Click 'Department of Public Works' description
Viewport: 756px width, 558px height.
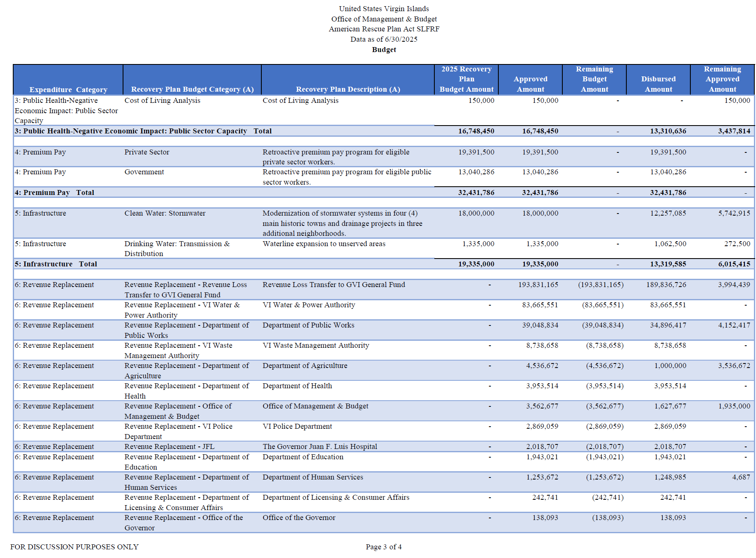coord(308,325)
